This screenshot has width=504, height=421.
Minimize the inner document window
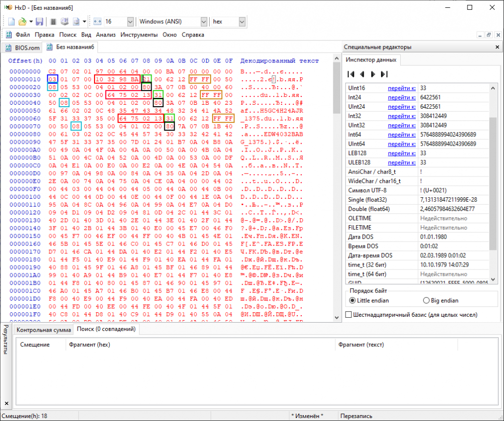click(480, 35)
